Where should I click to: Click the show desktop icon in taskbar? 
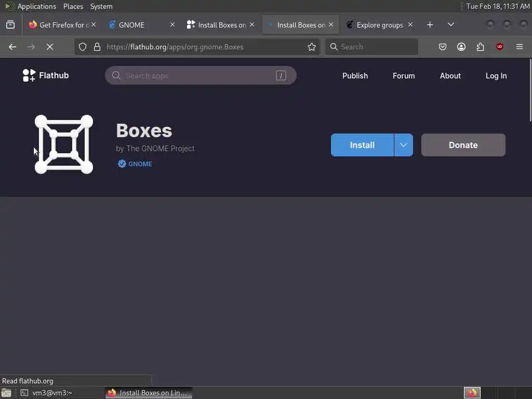[x=6, y=393]
